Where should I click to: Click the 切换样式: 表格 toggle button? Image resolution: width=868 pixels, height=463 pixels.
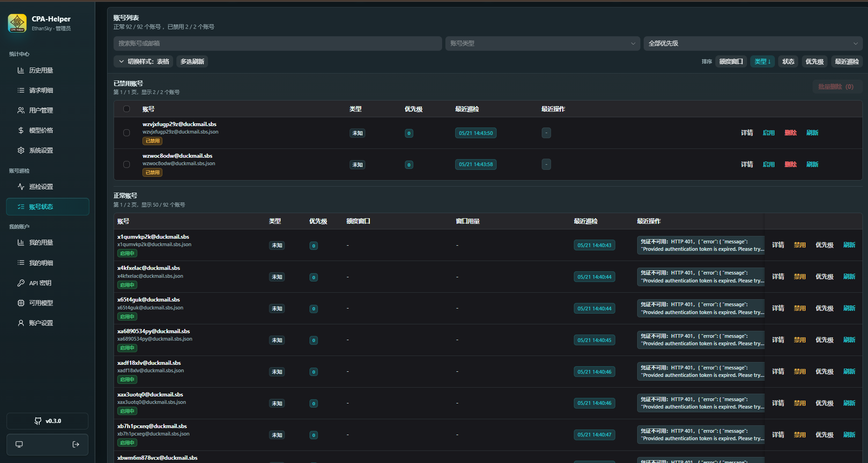coord(143,61)
